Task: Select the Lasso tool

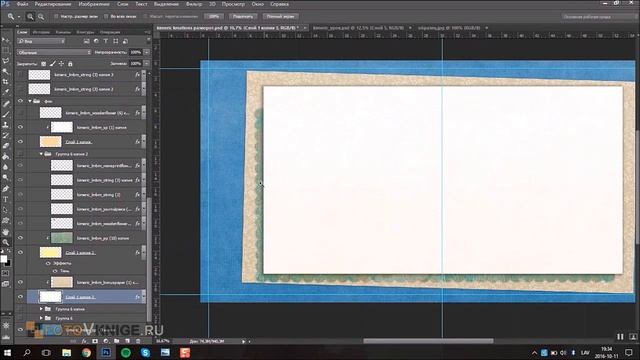Action: [5, 61]
